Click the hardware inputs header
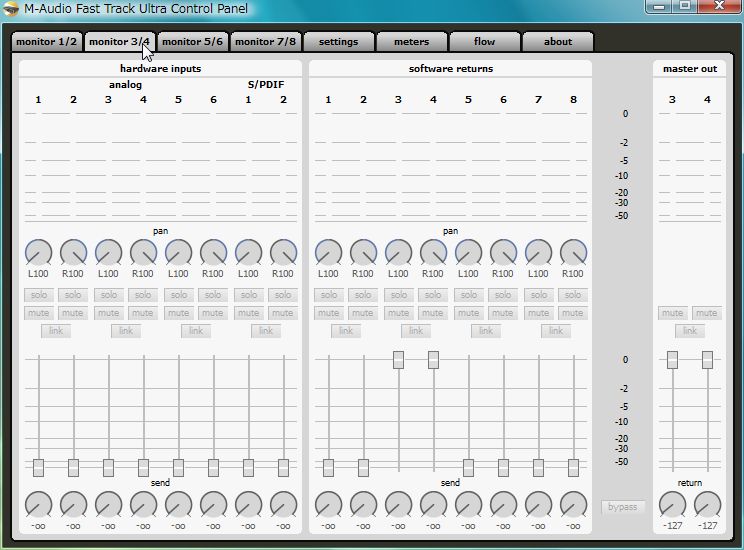The width and height of the screenshot is (744, 550). tap(160, 69)
